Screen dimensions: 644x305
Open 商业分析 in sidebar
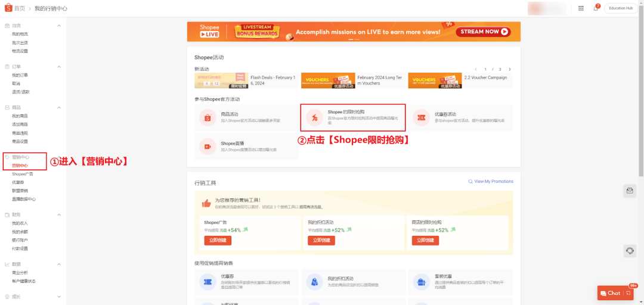20,273
